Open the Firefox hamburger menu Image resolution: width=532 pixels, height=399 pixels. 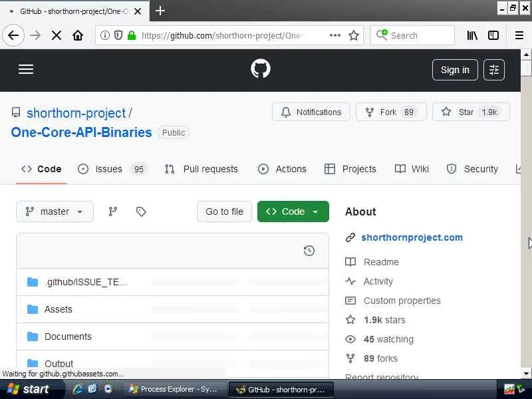click(519, 35)
